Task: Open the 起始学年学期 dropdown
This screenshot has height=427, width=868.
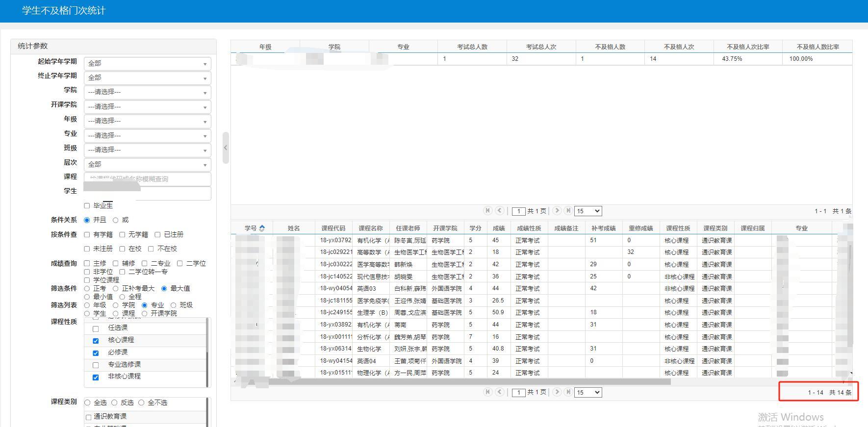Action: click(x=147, y=63)
